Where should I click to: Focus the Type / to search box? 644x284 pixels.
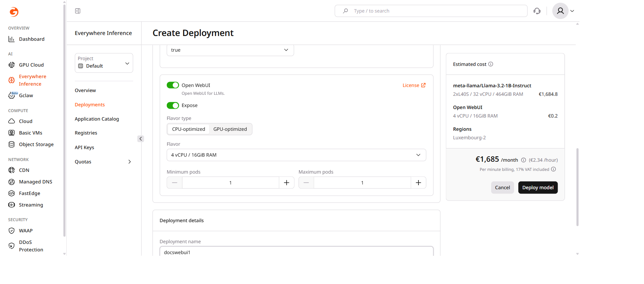click(x=431, y=11)
